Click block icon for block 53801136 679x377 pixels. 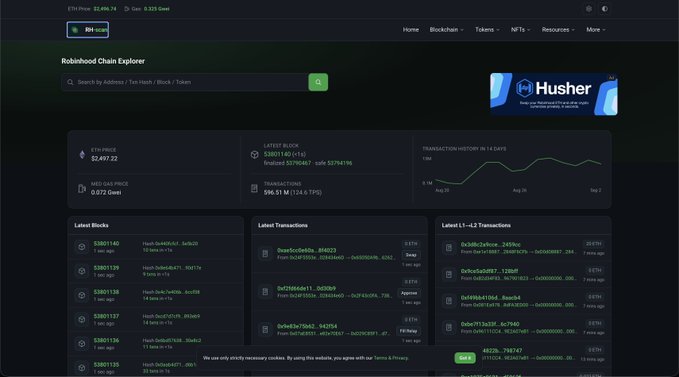tap(81, 344)
